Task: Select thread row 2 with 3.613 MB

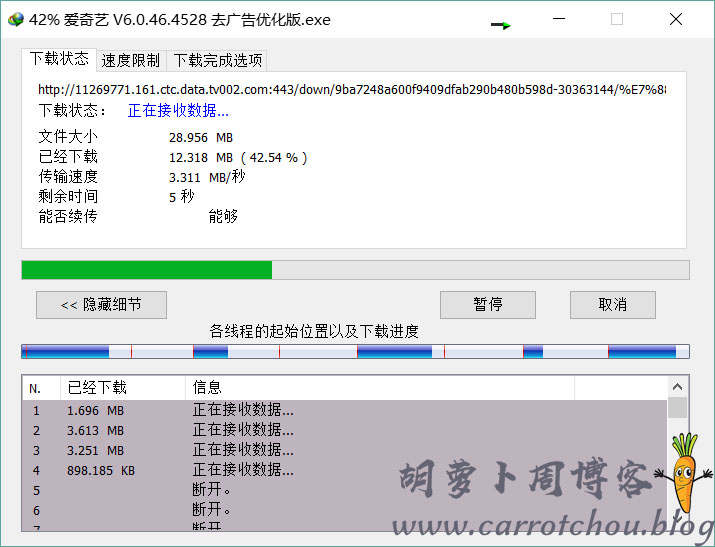Action: [x=345, y=431]
